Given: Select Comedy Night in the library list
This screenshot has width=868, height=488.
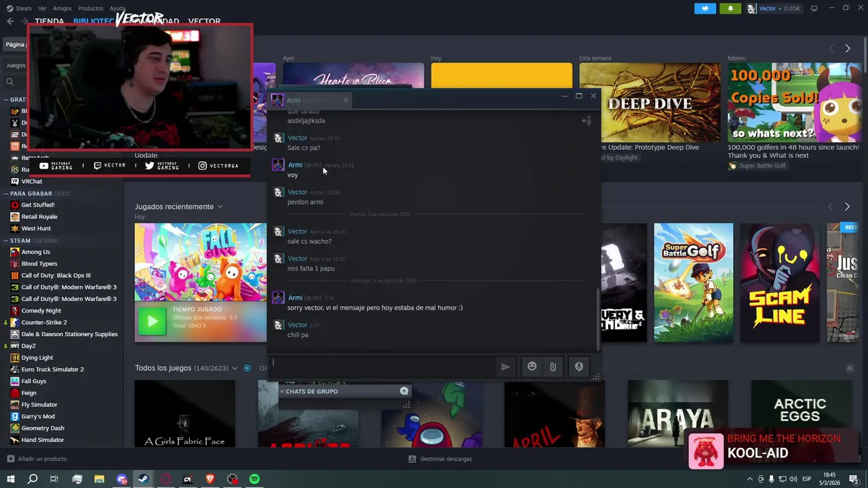Looking at the screenshot, I should point(41,310).
